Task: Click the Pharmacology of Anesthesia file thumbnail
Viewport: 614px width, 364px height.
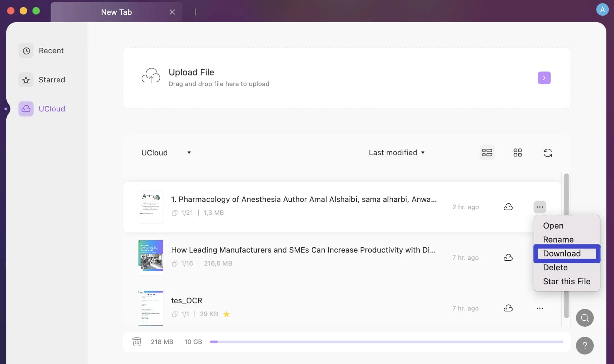Action: (150, 207)
